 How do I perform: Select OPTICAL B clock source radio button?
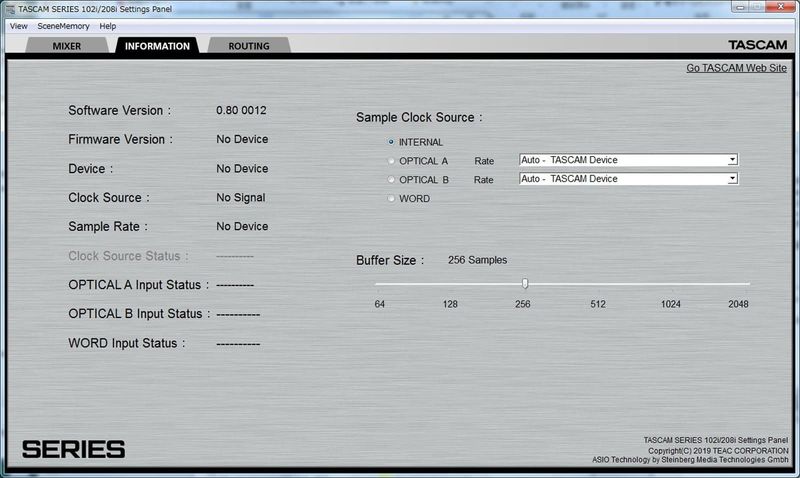[x=391, y=180]
